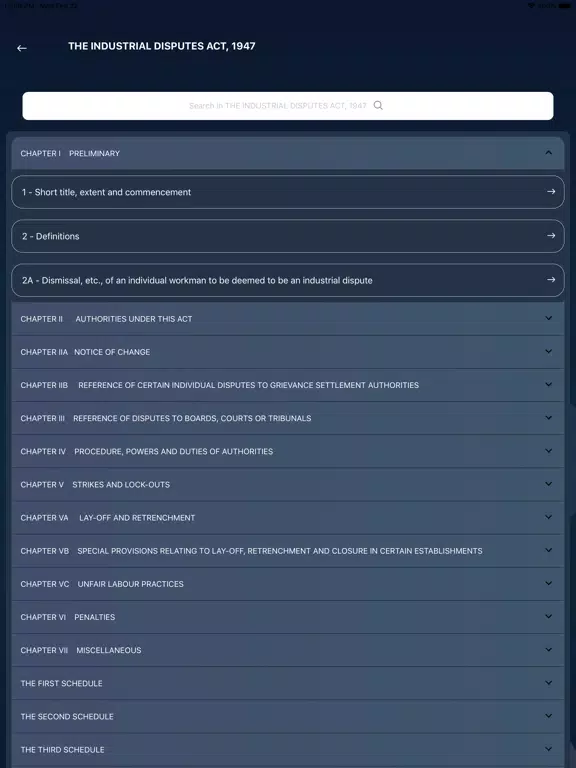The image size is (576, 768).
Task: Select PENALTIES chapter text
Action: point(95,617)
